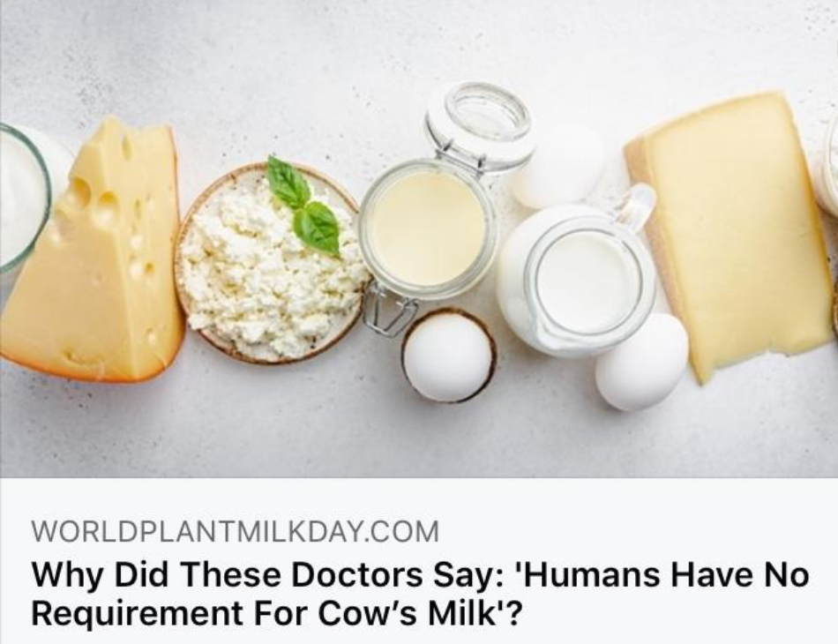This screenshot has height=644, width=838.
Task: Open the WORLDPLANTMILKDAY.COM source link
Action: (236, 531)
